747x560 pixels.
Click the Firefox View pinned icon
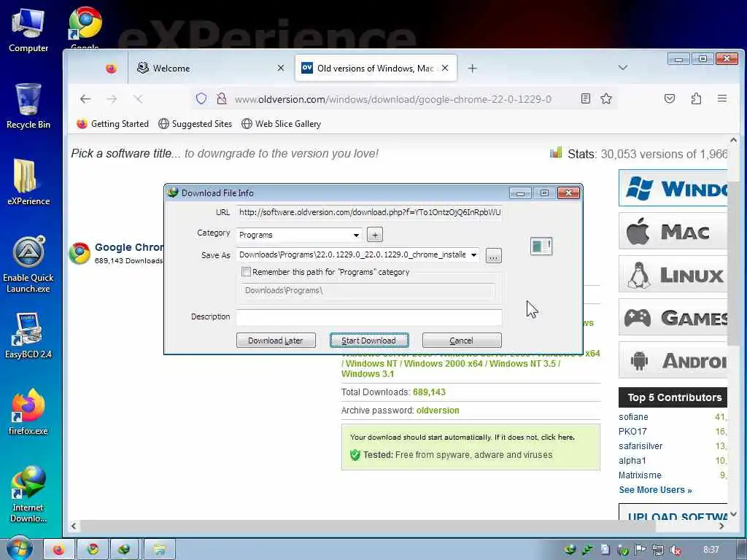[x=111, y=68]
